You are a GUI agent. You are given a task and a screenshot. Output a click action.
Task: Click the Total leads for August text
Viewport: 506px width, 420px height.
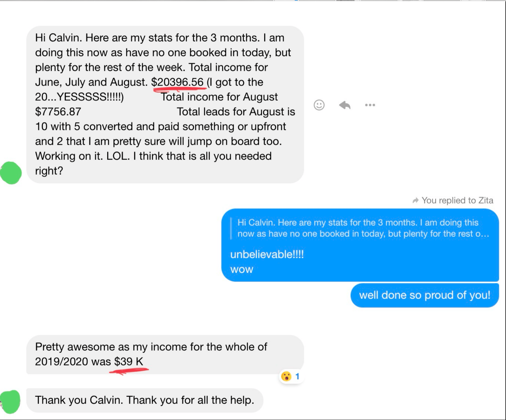[x=236, y=112]
